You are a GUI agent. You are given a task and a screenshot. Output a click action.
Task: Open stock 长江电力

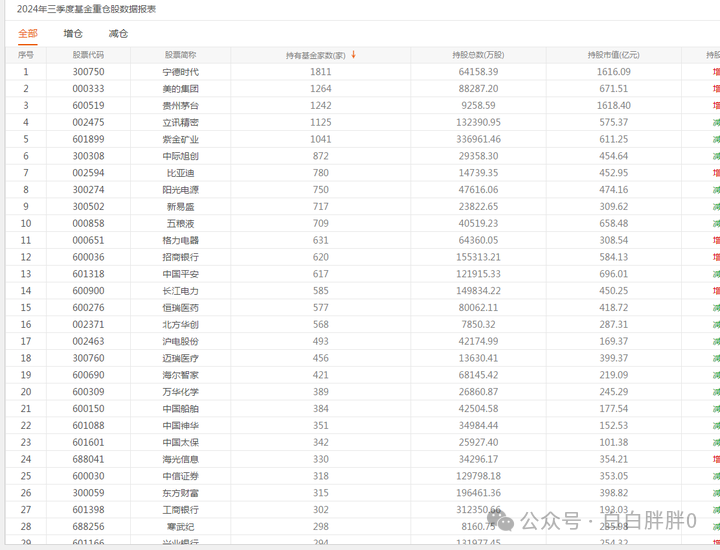[x=180, y=291]
